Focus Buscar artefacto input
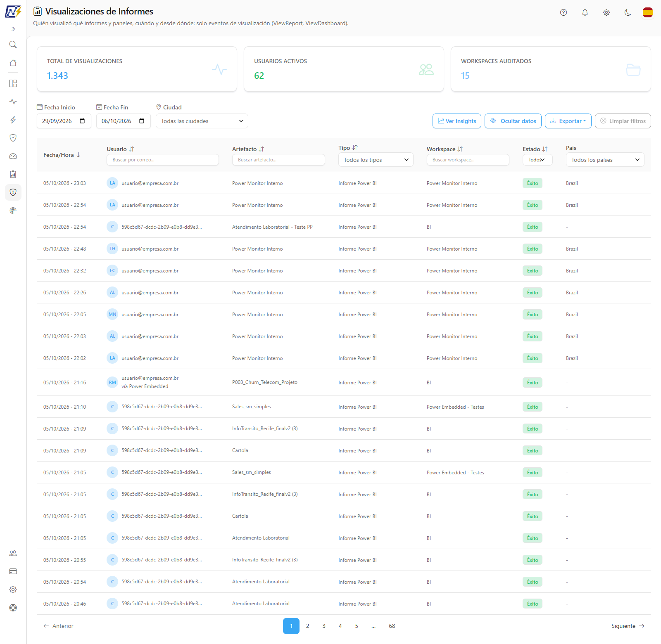 click(278, 160)
